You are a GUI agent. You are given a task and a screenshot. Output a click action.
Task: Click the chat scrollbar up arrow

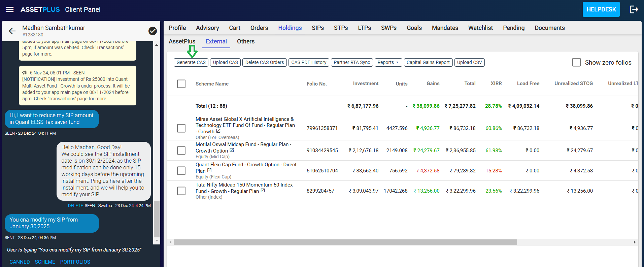click(157, 45)
